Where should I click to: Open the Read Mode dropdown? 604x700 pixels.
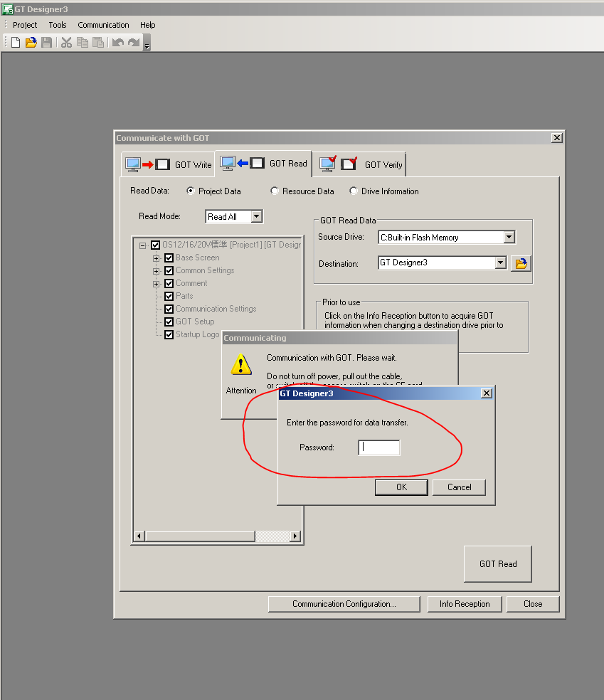click(x=256, y=216)
